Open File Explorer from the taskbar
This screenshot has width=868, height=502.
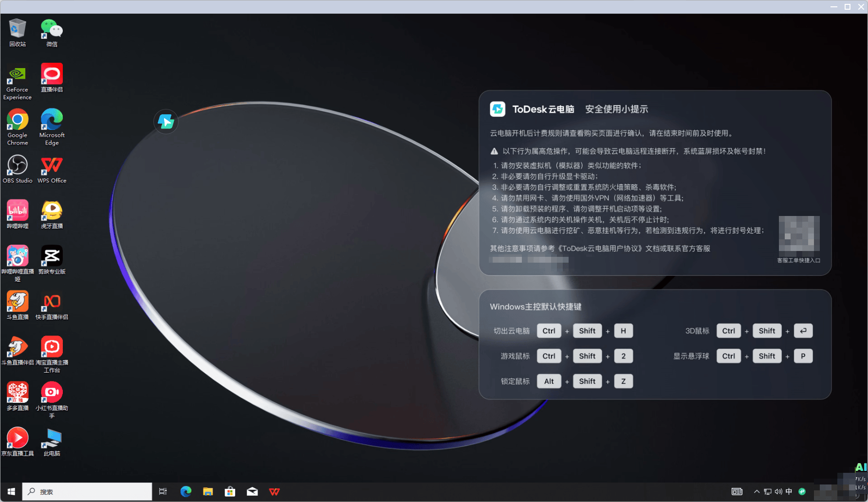(208, 492)
